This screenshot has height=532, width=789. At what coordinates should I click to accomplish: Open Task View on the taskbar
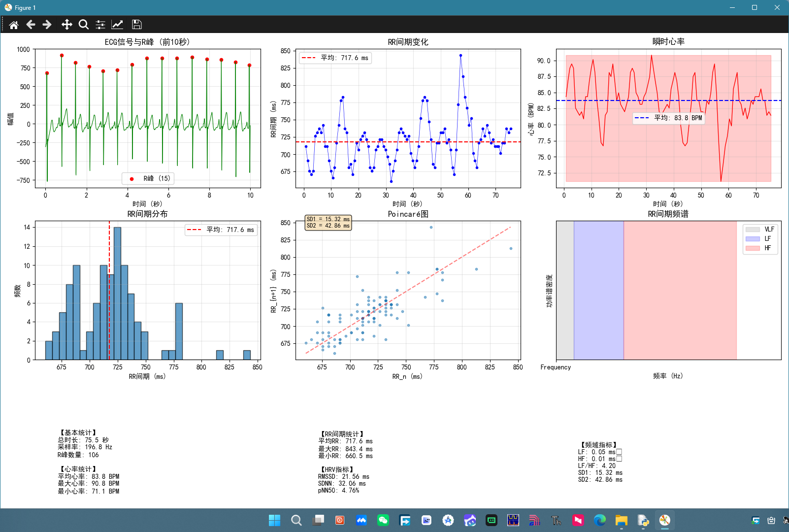coord(318,520)
